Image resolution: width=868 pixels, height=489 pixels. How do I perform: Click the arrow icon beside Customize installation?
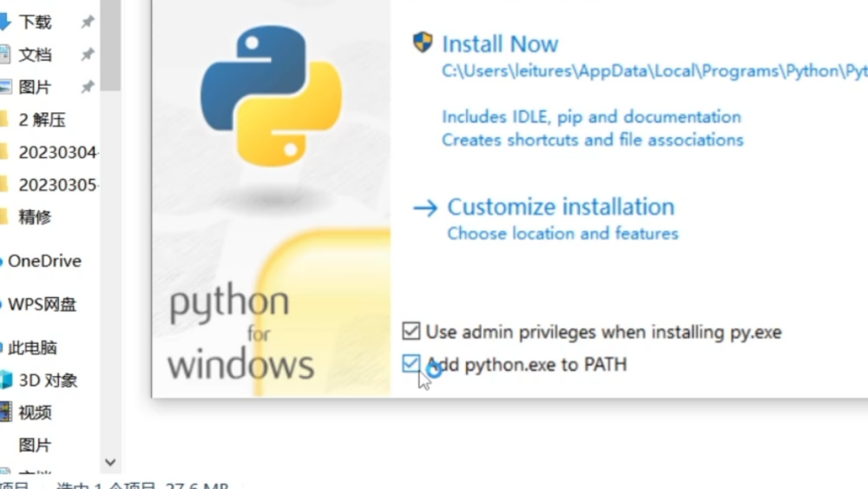coord(425,208)
